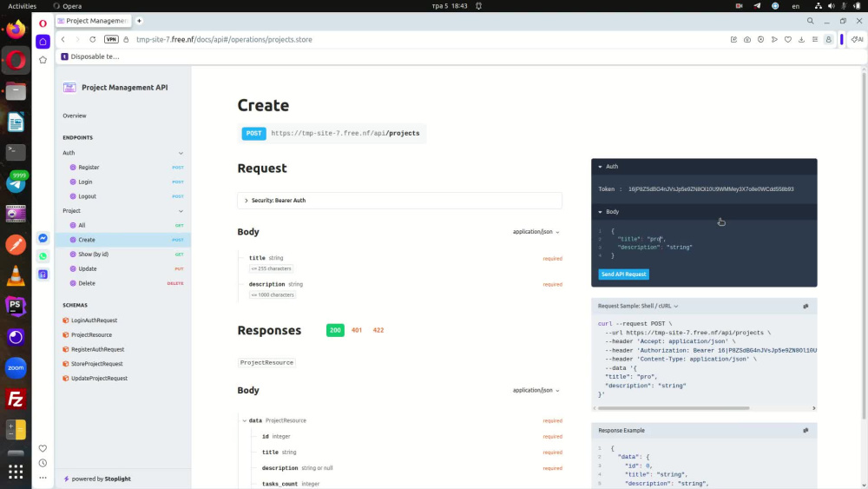Open browser tab search magnifier
This screenshot has width=868, height=489.
click(x=810, y=21)
